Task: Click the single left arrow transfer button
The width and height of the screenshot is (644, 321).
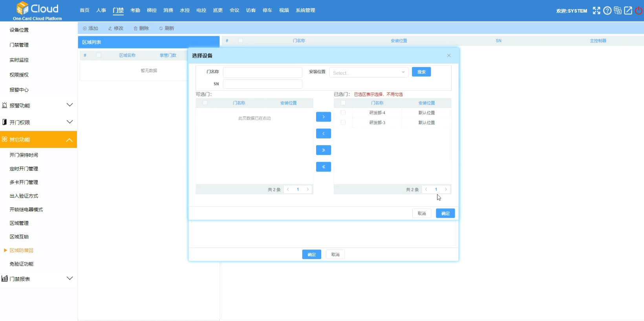Action: (324, 133)
